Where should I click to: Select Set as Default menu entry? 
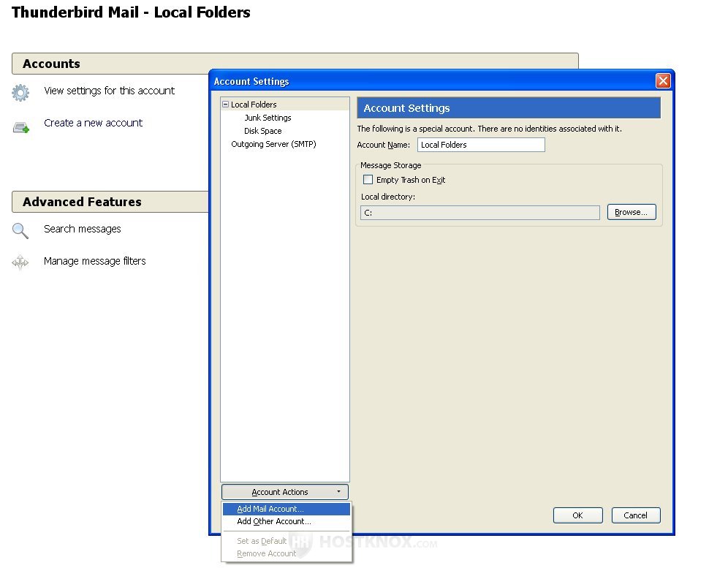coord(286,541)
